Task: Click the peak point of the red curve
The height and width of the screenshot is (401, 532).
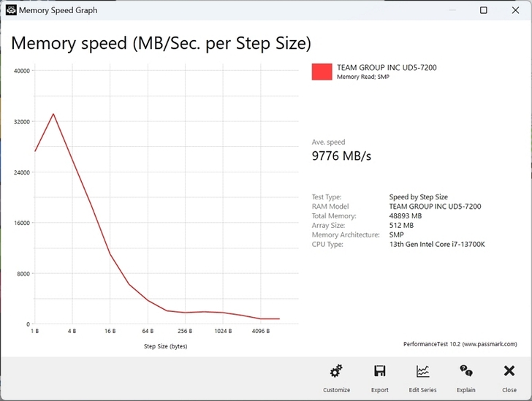Action: (x=53, y=114)
